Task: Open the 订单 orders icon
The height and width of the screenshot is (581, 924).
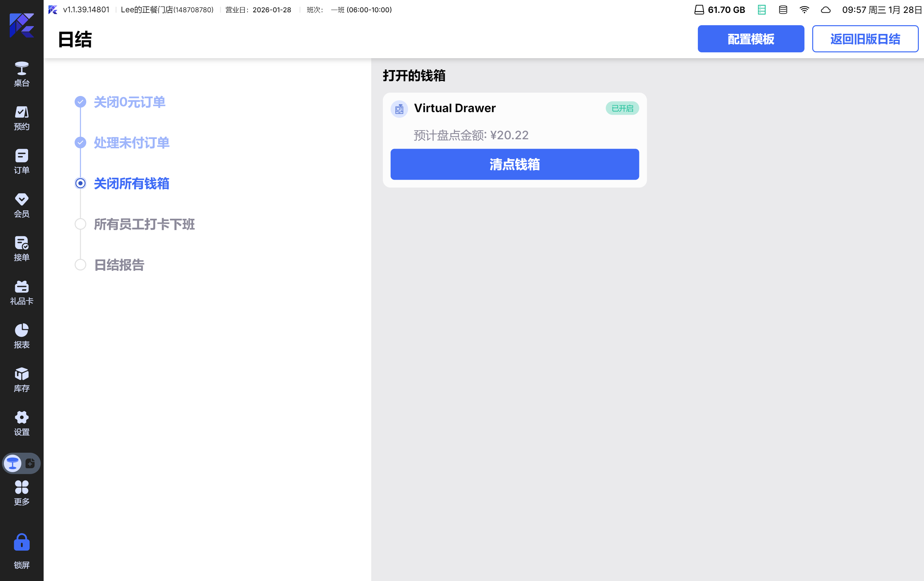Action: tap(22, 161)
